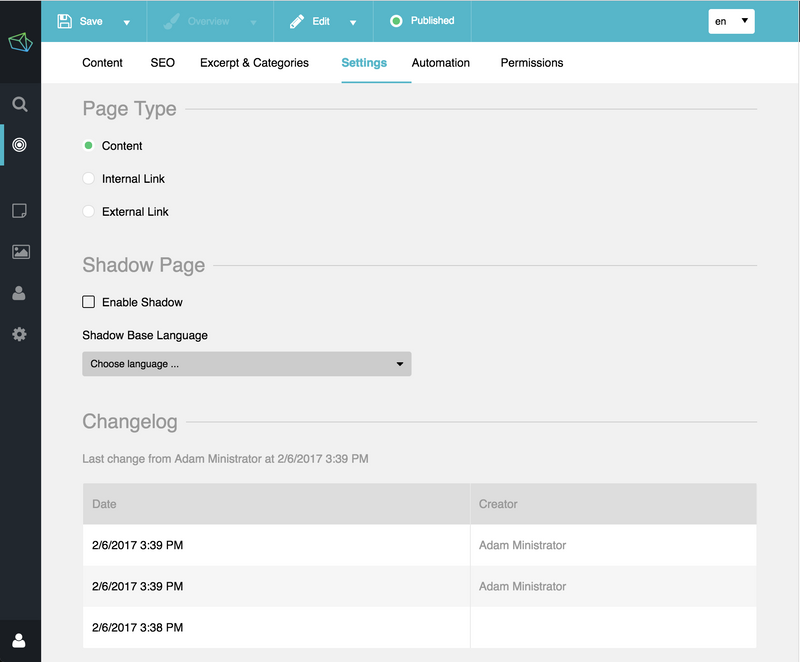Viewport: 800px width, 662px height.
Task: Click the greyed Overview brush icon
Action: (x=171, y=21)
